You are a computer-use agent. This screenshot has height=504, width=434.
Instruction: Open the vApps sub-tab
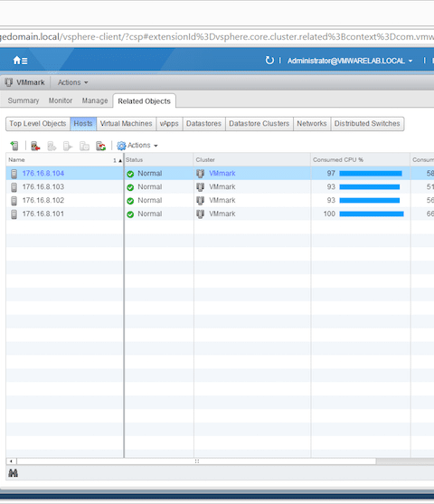pyautogui.click(x=169, y=124)
